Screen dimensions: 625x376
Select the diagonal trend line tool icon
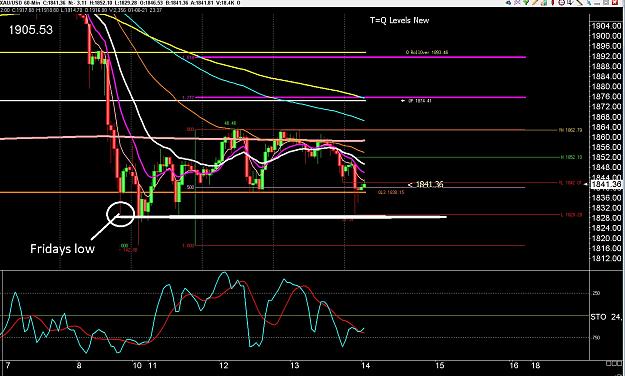pyautogui.click(x=579, y=2)
